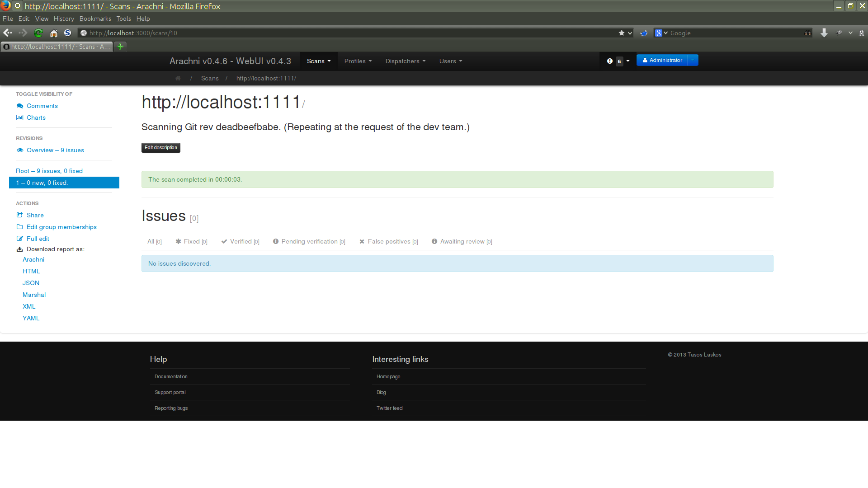Download the report as JSON
Screen dimensions: 868x488
coord(31,283)
